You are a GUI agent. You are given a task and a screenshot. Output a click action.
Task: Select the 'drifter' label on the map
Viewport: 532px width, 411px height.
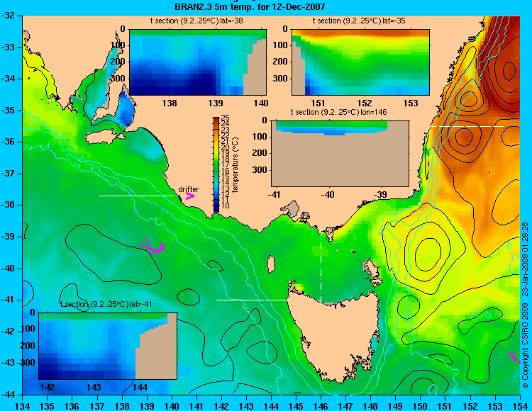coord(188,189)
